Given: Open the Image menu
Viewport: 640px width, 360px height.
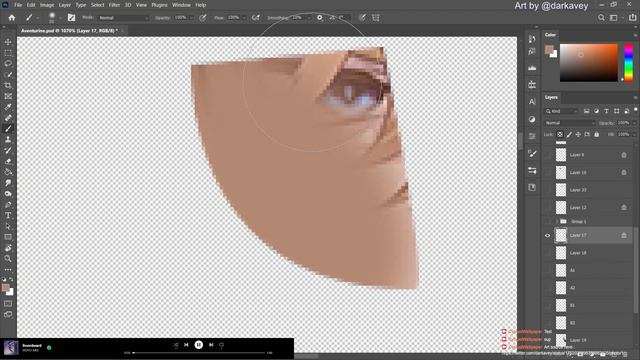Looking at the screenshot, I should tap(47, 5).
